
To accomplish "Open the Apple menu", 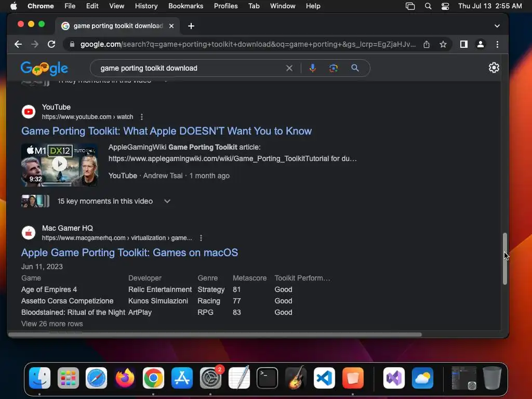I will (x=14, y=6).
